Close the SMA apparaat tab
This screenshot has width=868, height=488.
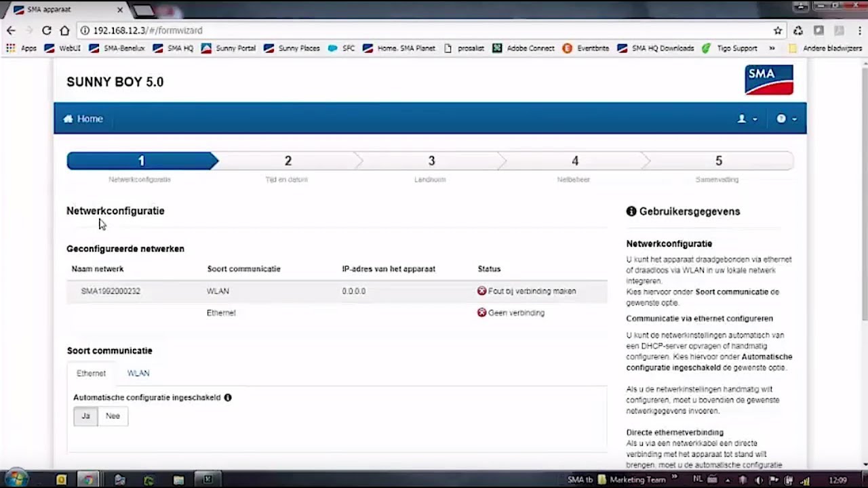[120, 9]
